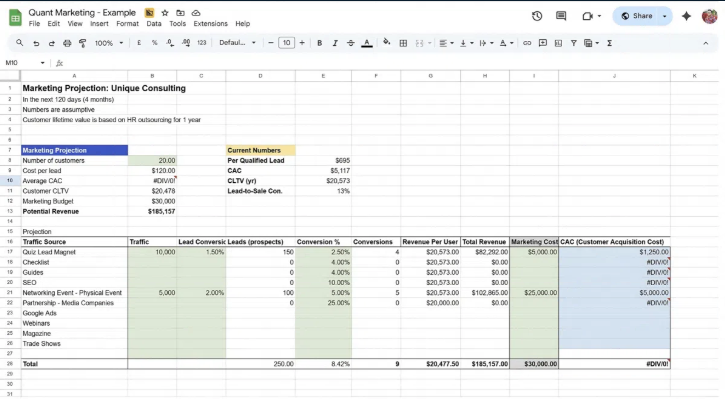725x410 pixels.
Task: Open the functions sigma menu
Action: point(609,43)
